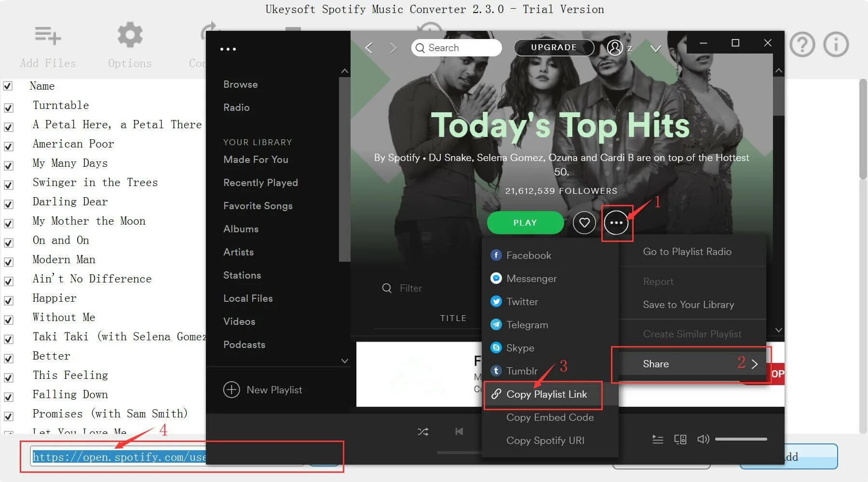The width and height of the screenshot is (868, 482).
Task: Uncheck the American Poor checkbox
Action: click(x=8, y=147)
